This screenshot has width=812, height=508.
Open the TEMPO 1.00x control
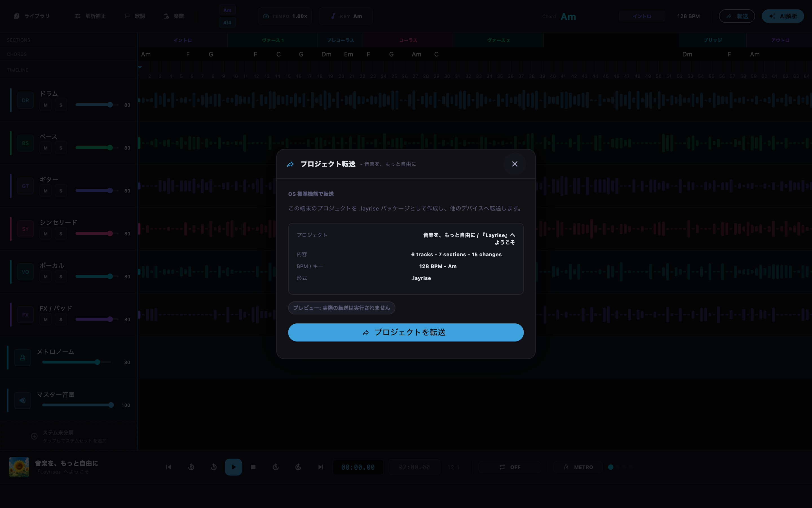click(x=285, y=16)
